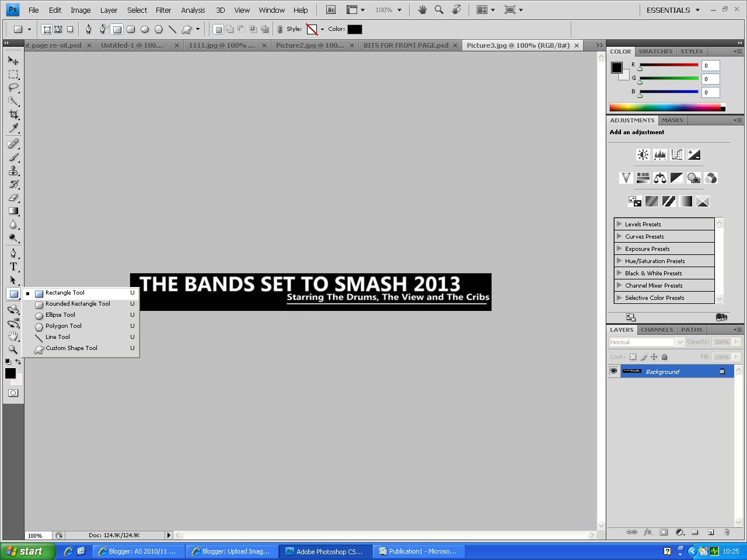Toggle Quick Mask mode button
The height and width of the screenshot is (560, 747).
click(13, 393)
